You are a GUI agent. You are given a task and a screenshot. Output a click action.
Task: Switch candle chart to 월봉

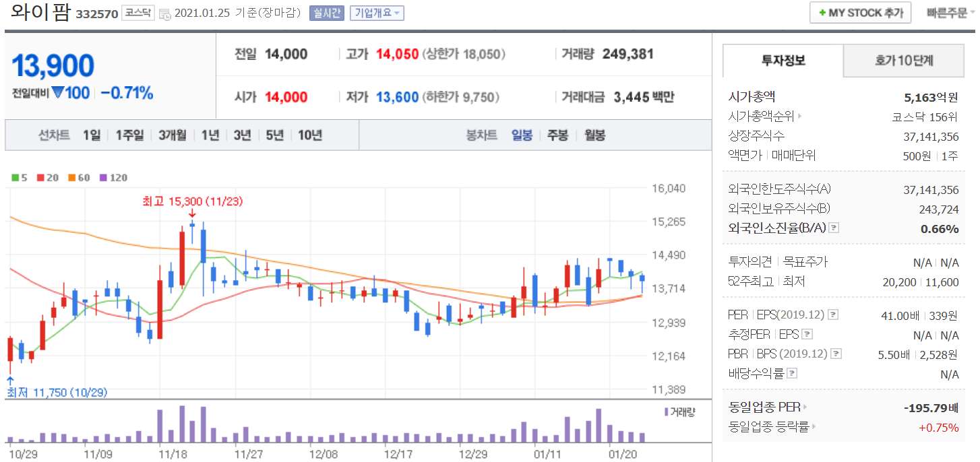coord(594,135)
